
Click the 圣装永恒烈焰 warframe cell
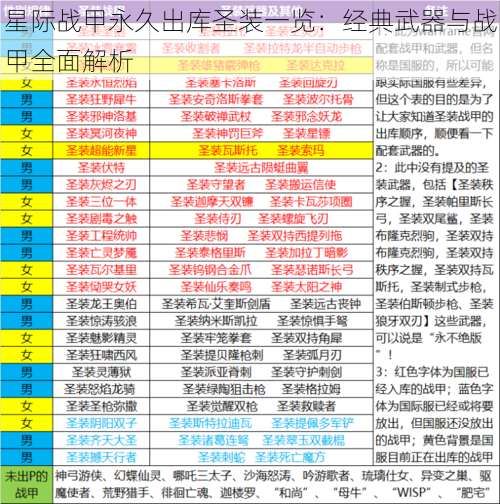pyautogui.click(x=101, y=83)
